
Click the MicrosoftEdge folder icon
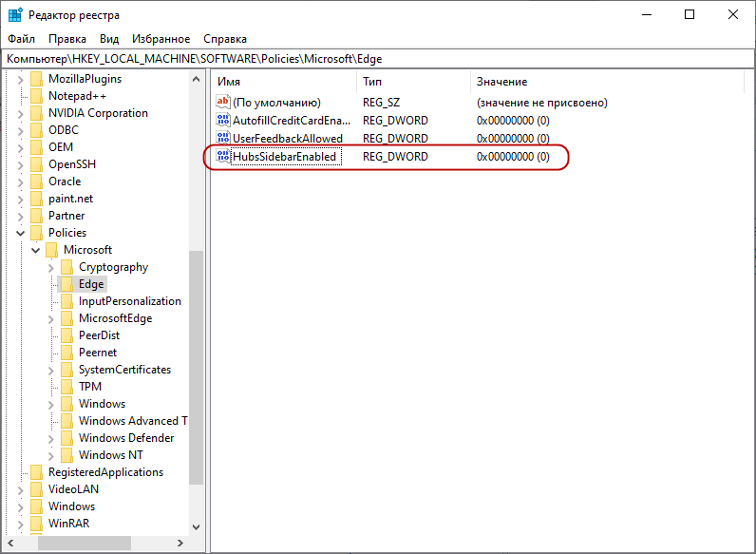[66, 318]
